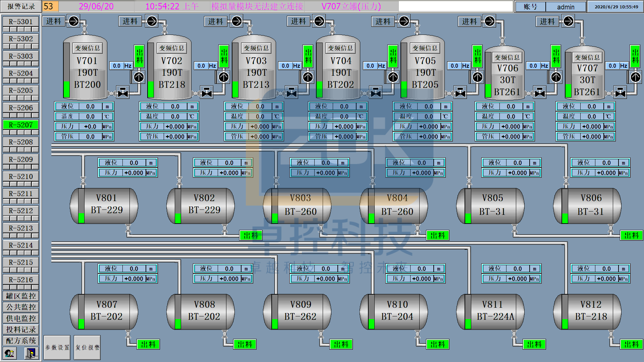644x362 pixels.
Task: Switch to reactor R-5210 page
Action: click(x=21, y=176)
